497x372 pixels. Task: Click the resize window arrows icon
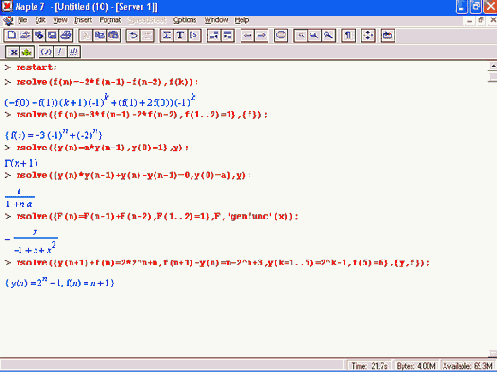pos(368,35)
